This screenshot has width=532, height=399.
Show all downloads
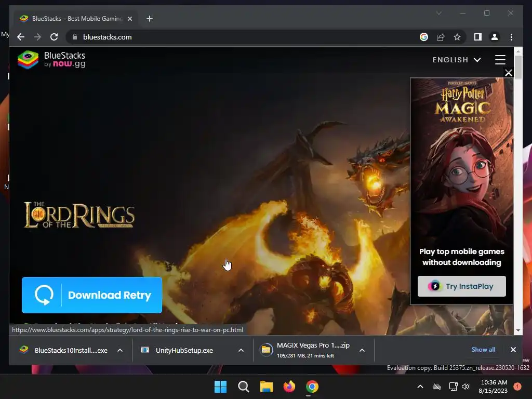tap(483, 350)
